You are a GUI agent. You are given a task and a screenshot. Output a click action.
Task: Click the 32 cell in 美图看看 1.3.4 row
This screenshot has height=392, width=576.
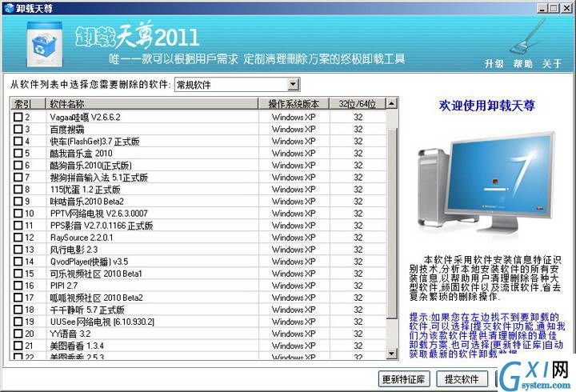pyautogui.click(x=358, y=346)
